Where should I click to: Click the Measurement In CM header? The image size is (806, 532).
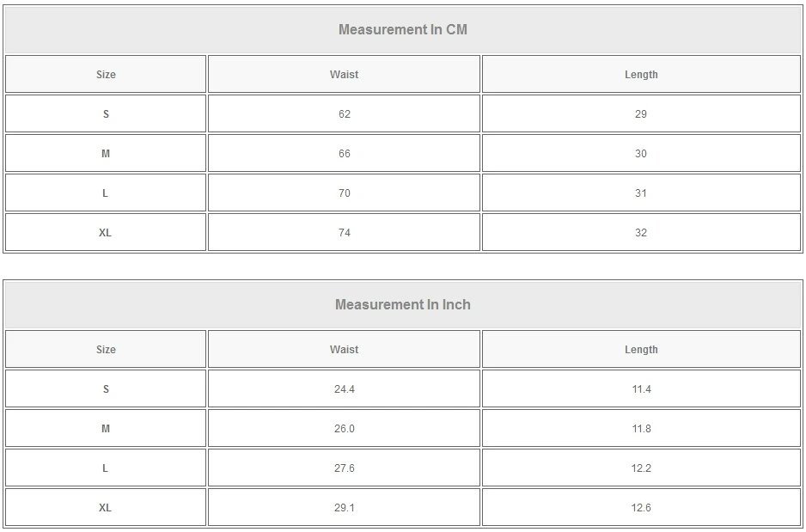pos(402,30)
